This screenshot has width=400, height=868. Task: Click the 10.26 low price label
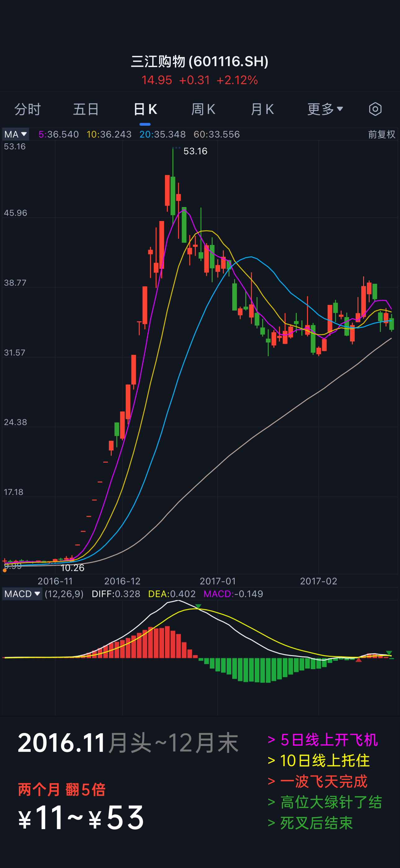pos(72,568)
